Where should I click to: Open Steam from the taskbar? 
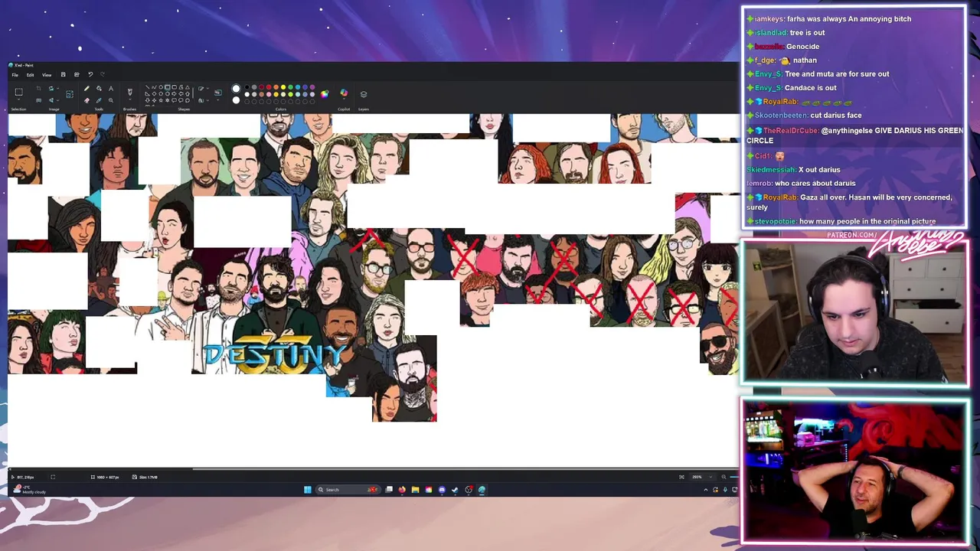(x=455, y=490)
